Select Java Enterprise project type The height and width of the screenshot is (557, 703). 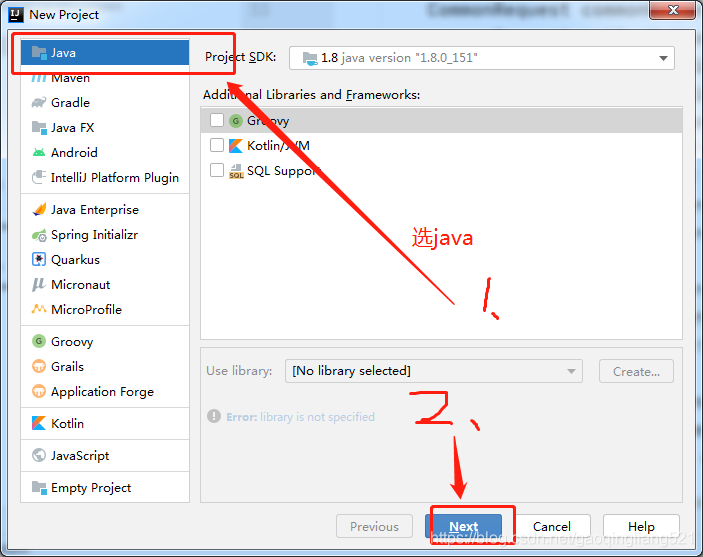pos(105,210)
